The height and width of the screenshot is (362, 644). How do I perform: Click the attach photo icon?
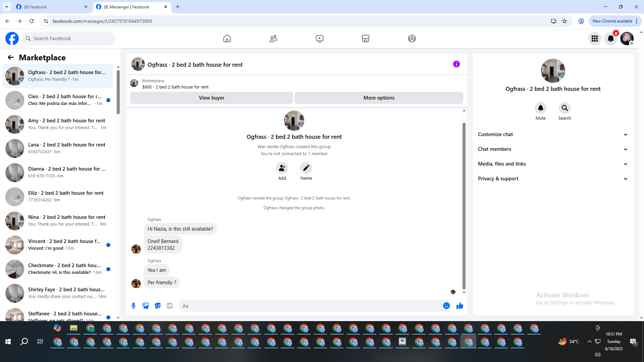(146, 306)
